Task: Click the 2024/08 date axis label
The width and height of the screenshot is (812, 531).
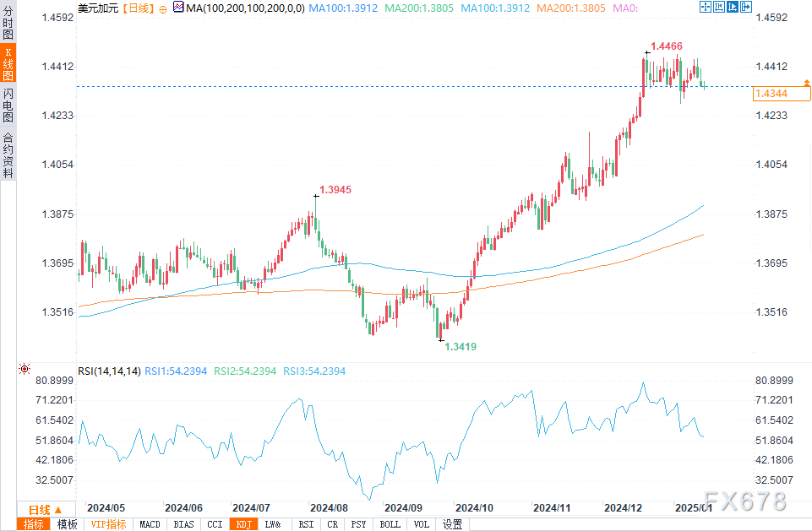Action: click(x=329, y=507)
